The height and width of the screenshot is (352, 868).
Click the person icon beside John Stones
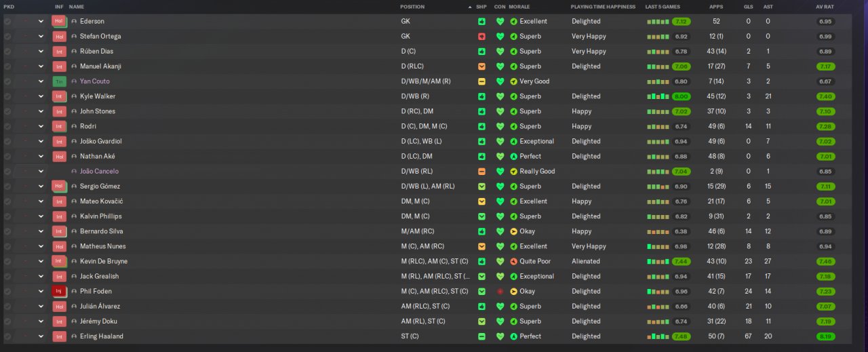click(74, 111)
